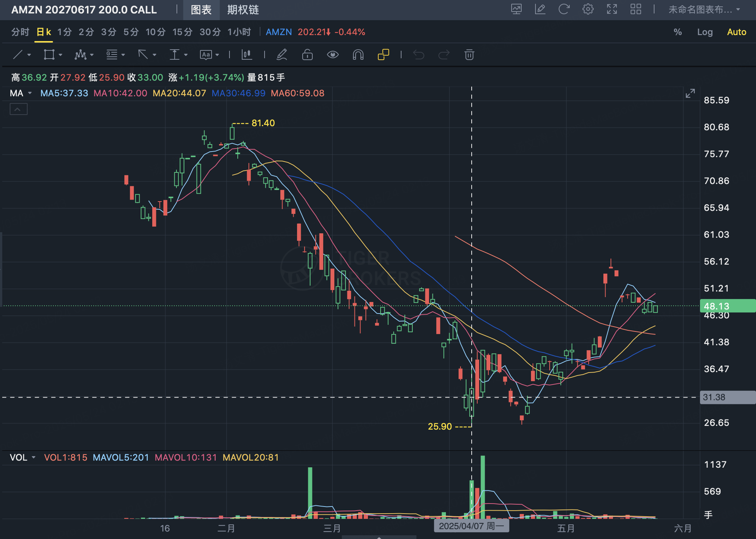The height and width of the screenshot is (539, 756).
Task: Expand rectangle shape tool dropdown arrow
Action: pos(60,55)
